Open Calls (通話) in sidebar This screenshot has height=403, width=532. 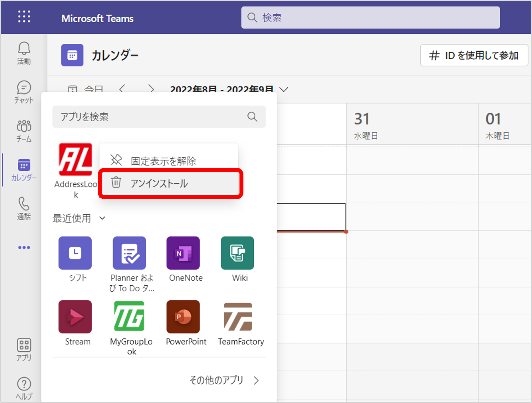[x=24, y=208]
